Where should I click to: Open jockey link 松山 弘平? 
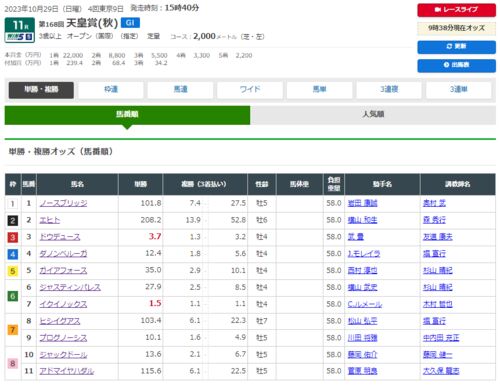point(362,321)
